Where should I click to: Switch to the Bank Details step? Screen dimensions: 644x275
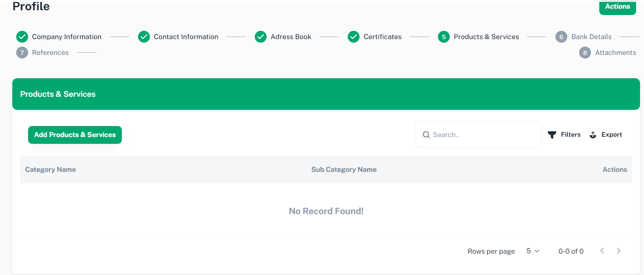click(x=591, y=37)
